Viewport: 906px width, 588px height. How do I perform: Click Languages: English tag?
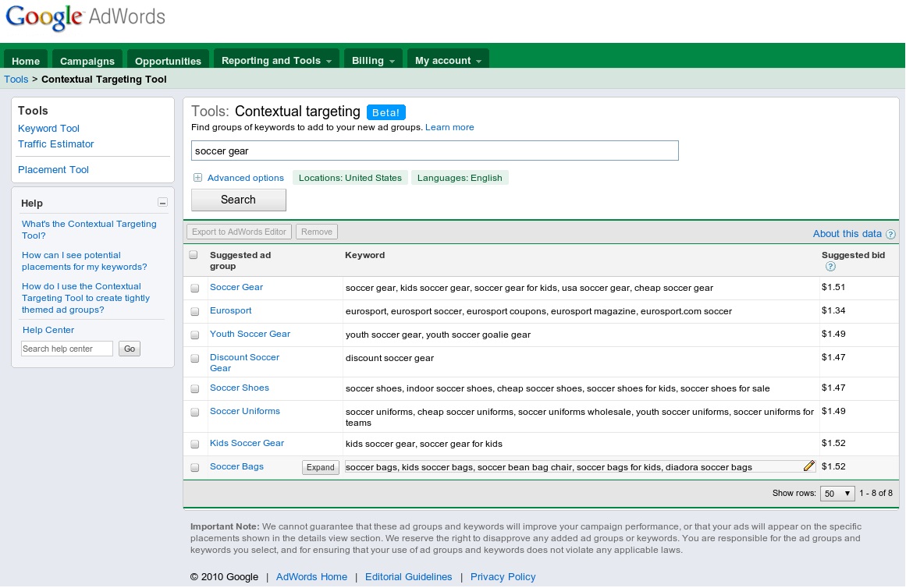[x=460, y=177]
